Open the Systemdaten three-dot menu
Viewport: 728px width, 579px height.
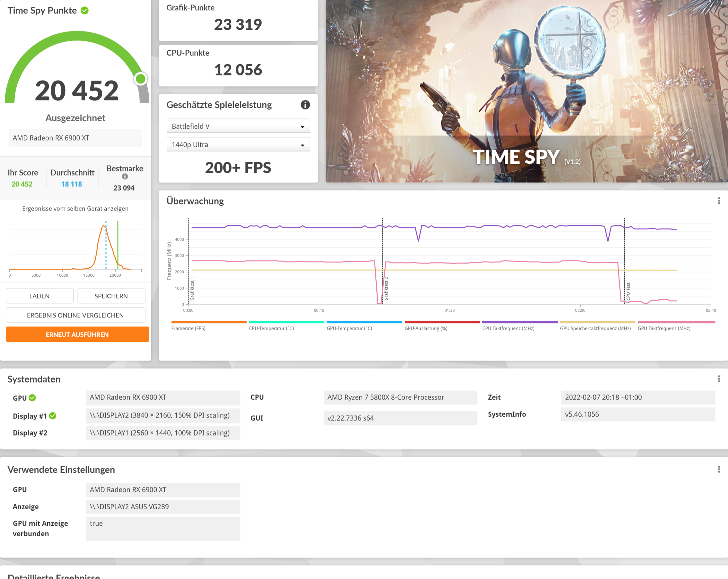click(719, 379)
